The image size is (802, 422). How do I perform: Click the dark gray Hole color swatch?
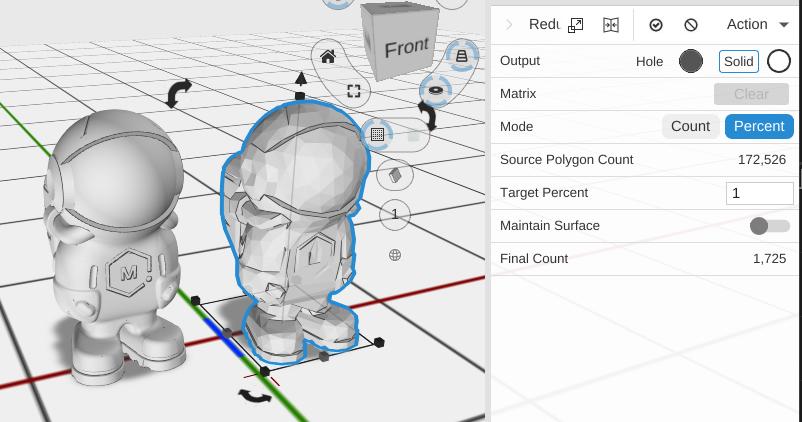pos(691,61)
